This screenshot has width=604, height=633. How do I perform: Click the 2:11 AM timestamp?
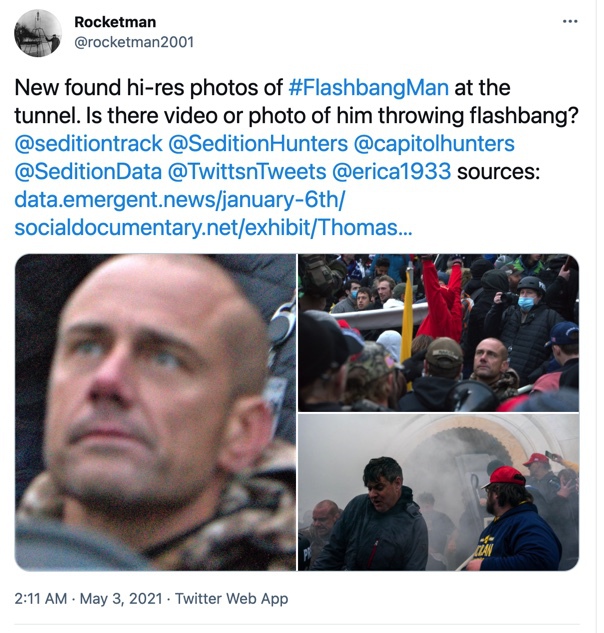click(x=41, y=598)
